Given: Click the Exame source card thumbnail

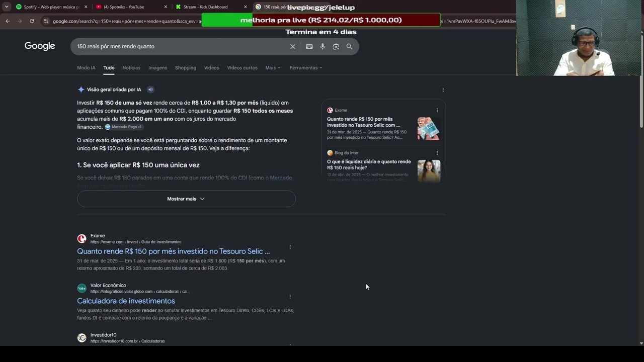Looking at the screenshot, I should pyautogui.click(x=429, y=129).
